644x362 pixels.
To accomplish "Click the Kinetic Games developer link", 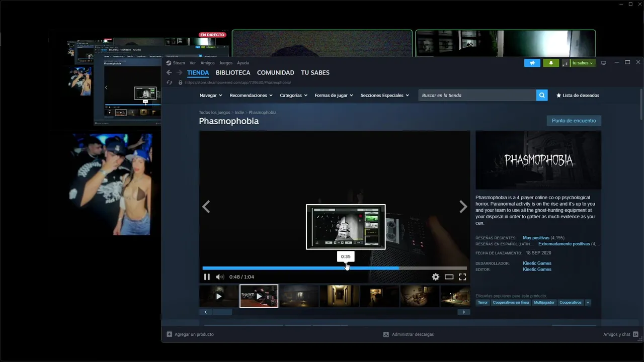I will click(537, 263).
